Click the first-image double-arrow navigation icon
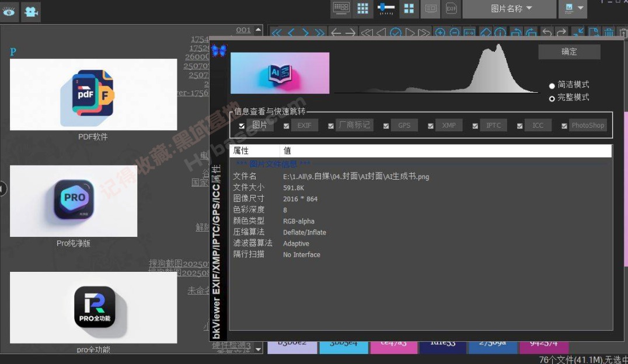 275,33
